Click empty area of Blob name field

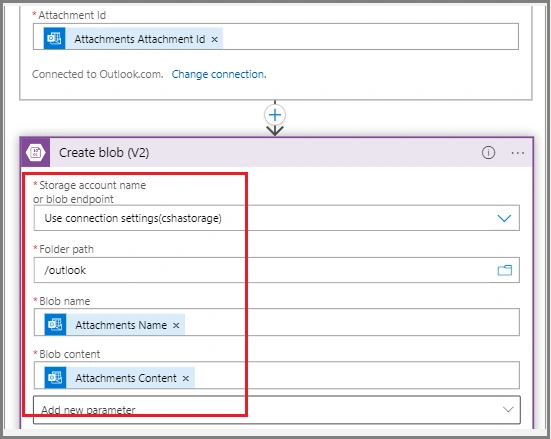coord(351,322)
